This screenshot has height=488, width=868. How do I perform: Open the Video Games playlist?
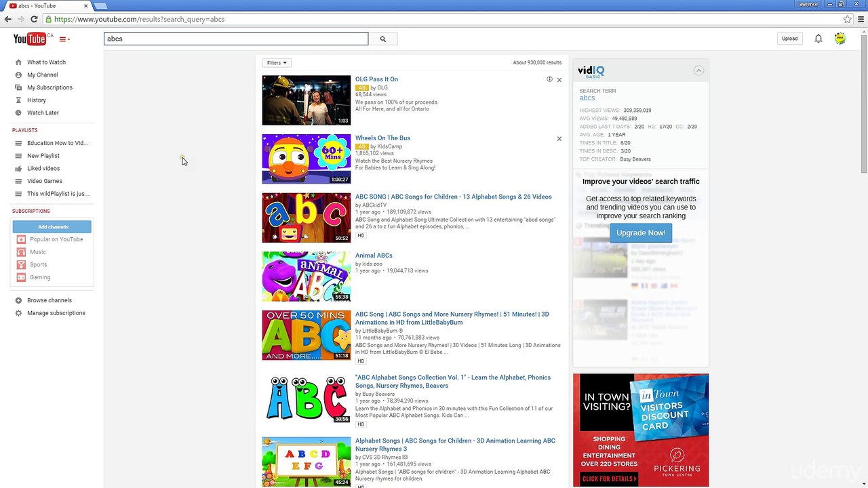tap(45, 181)
